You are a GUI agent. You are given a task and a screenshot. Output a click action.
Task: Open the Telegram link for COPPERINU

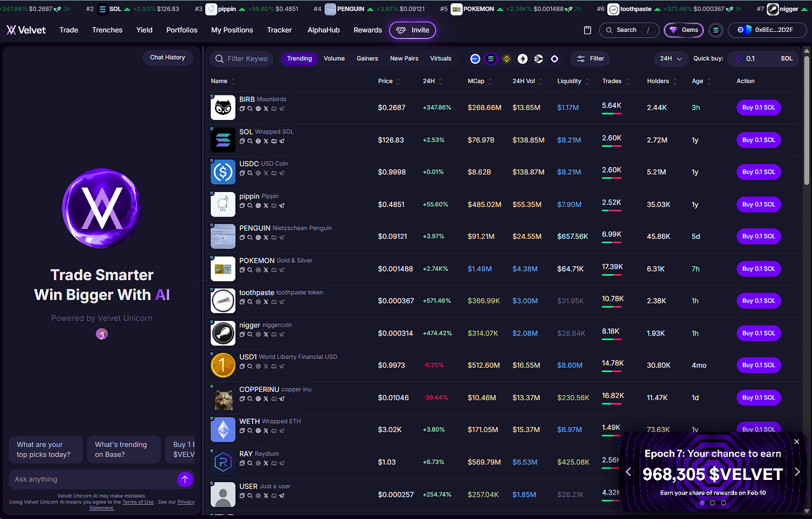pos(282,399)
